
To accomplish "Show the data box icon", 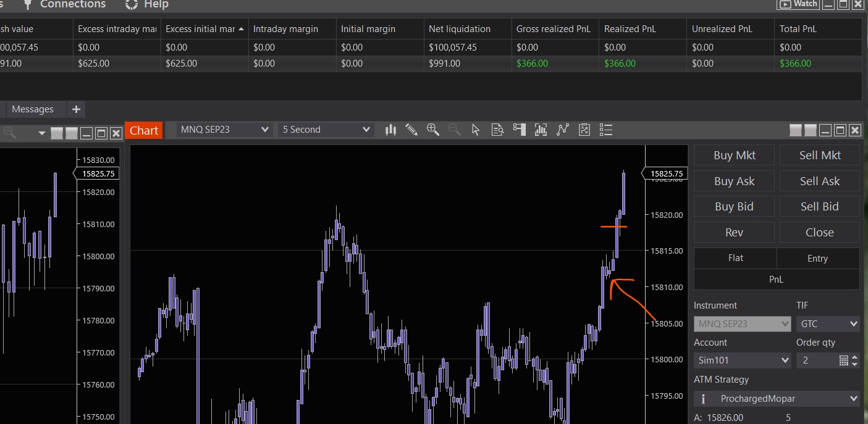I will coord(497,130).
